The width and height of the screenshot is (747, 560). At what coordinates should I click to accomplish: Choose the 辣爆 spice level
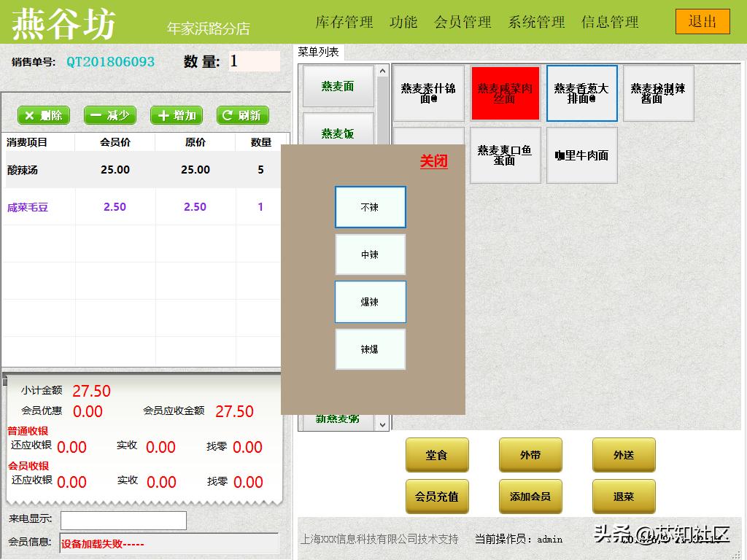tap(371, 349)
